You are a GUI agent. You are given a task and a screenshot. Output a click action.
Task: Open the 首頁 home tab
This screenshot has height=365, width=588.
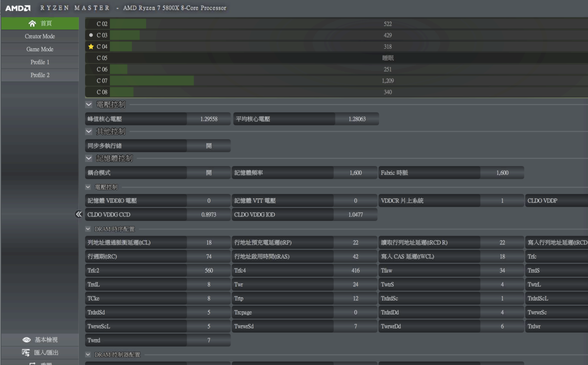coord(40,23)
